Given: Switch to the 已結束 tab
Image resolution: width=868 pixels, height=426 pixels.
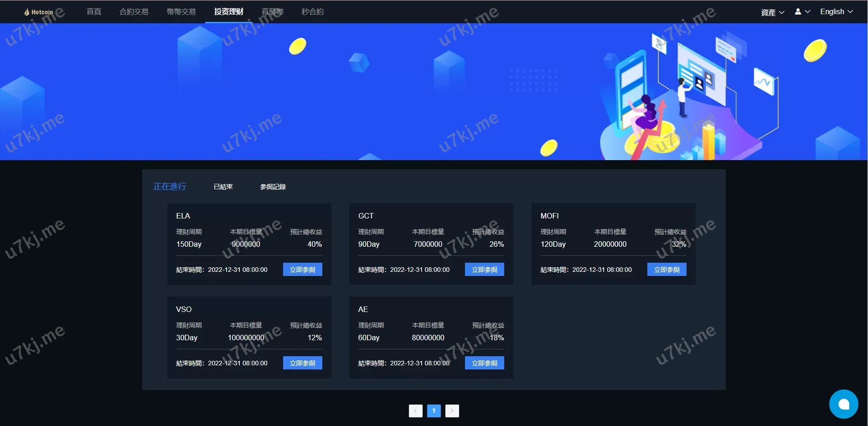Looking at the screenshot, I should 223,187.
